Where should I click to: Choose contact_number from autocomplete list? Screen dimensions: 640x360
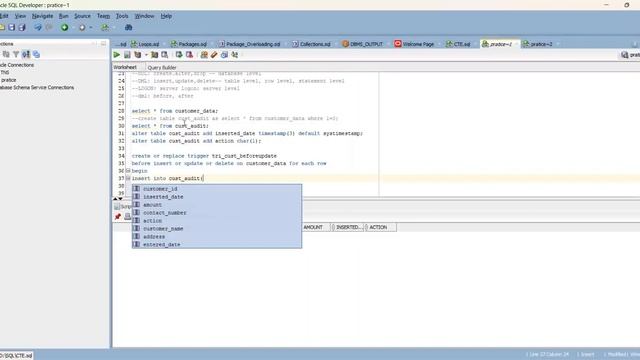coord(217,213)
